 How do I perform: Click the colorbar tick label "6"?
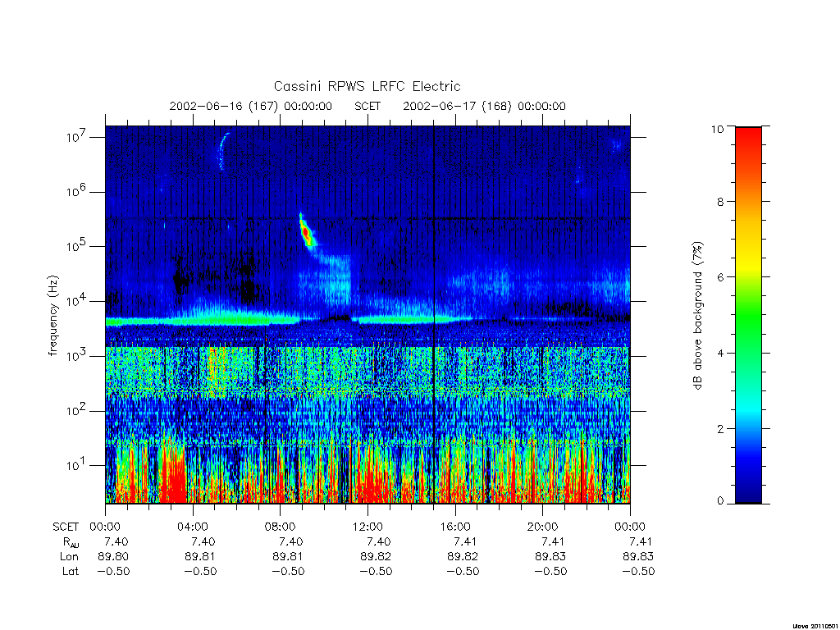click(720, 277)
